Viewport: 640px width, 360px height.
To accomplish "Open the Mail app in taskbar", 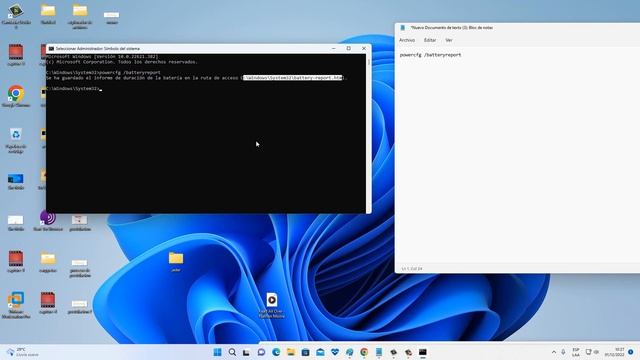I will (x=320, y=352).
